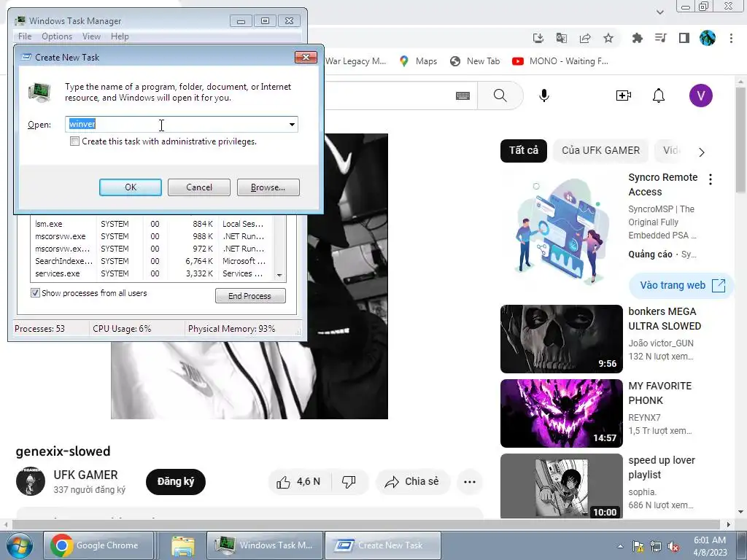Open the MY FAVORITE PHONK video thumbnail
Image resolution: width=747 pixels, height=560 pixels.
point(561,413)
